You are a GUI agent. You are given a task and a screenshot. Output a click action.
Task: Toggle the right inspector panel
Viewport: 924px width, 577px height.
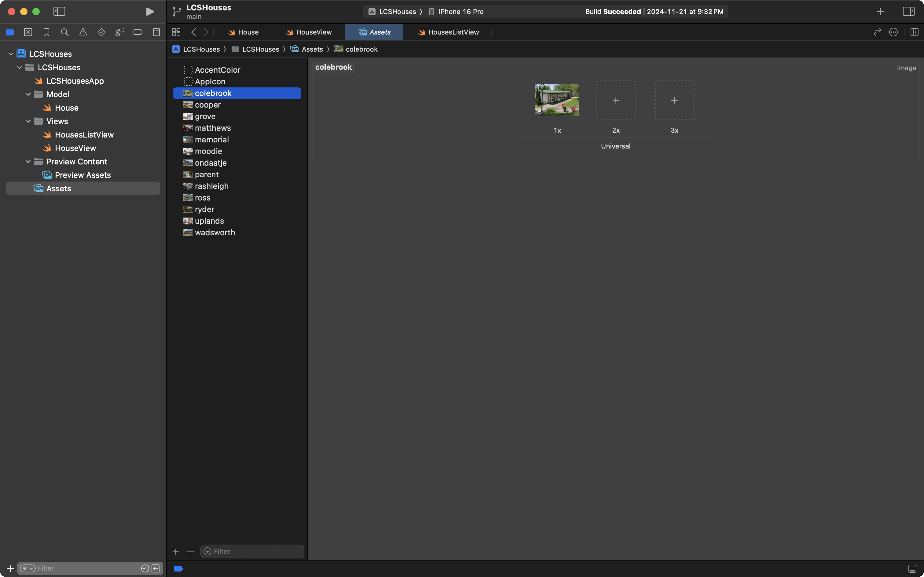(x=908, y=11)
